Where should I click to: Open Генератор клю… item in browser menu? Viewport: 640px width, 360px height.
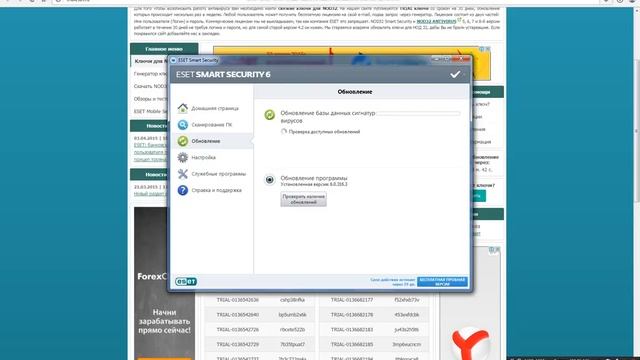pos(150,74)
